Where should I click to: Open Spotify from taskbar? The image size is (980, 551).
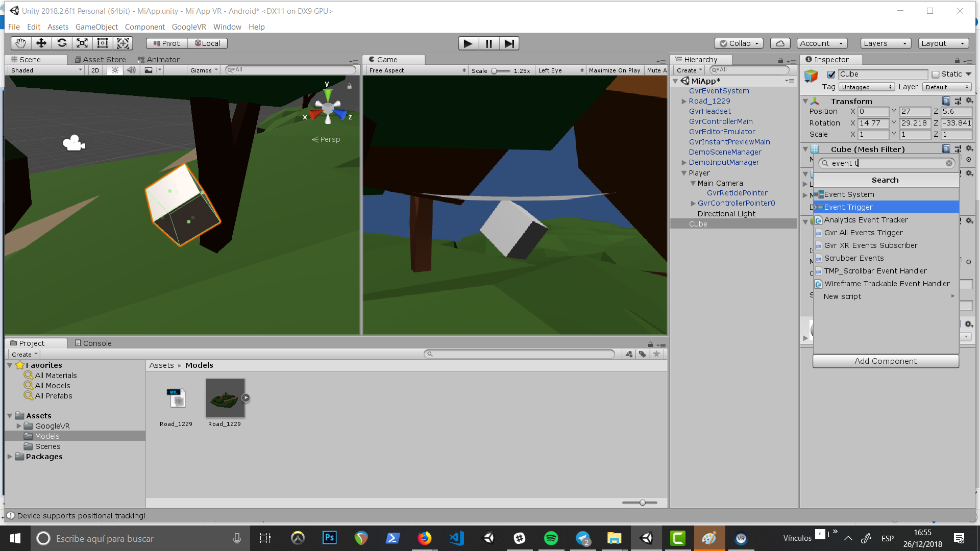coord(551,538)
